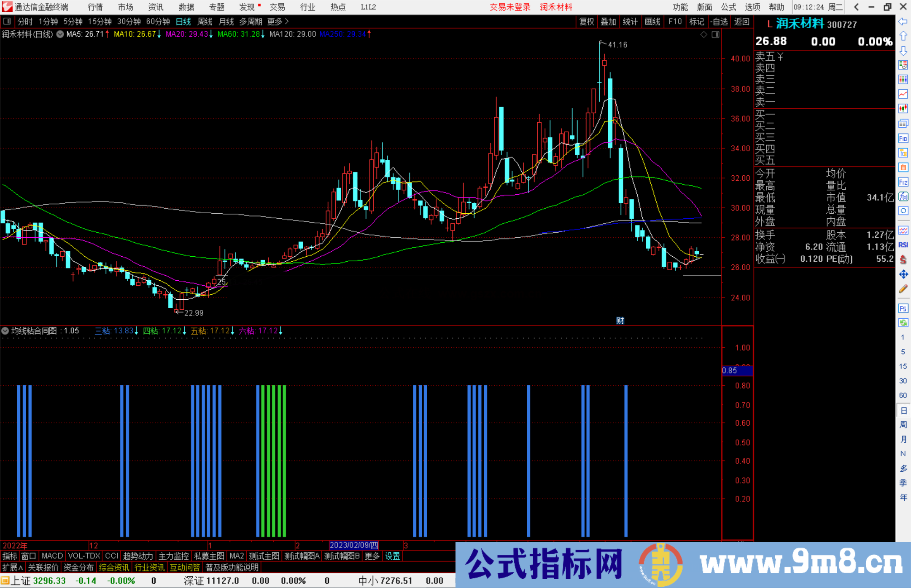Open the wavy lines indicator sidebar icon
911x588 pixels.
[903, 230]
